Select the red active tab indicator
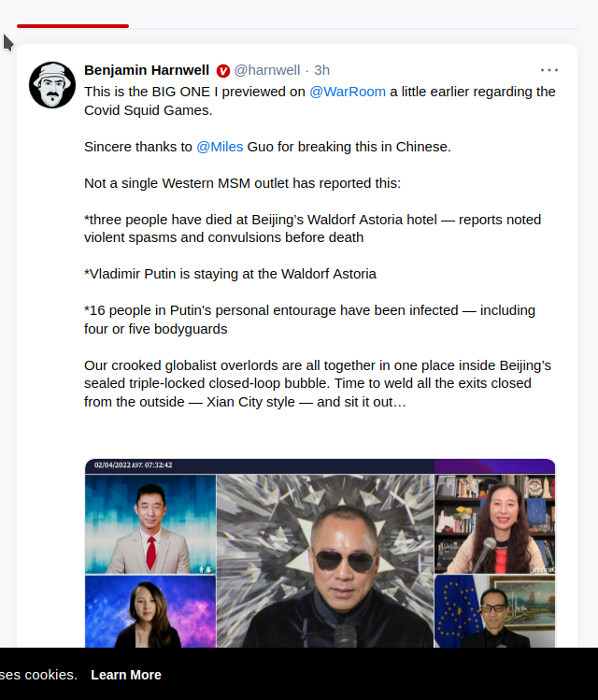This screenshot has width=598, height=700. tap(73, 26)
